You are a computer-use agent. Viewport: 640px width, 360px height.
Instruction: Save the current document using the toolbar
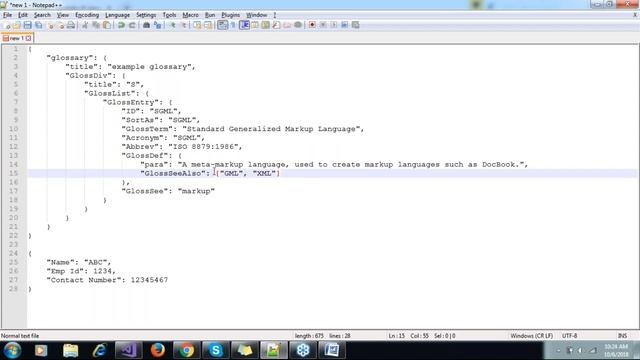(27, 25)
